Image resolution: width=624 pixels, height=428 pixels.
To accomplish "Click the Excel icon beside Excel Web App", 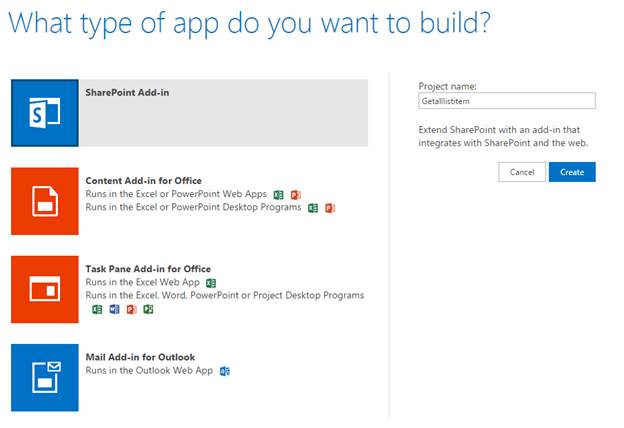I will click(x=211, y=283).
